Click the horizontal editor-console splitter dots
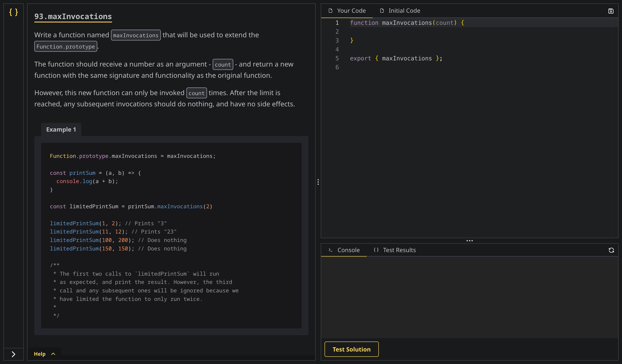 click(469, 241)
